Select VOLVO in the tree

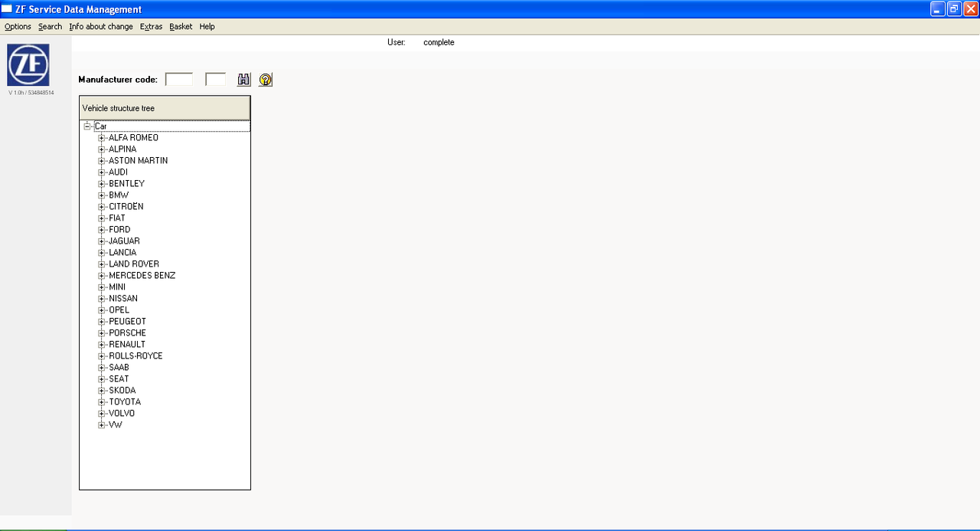(x=122, y=414)
